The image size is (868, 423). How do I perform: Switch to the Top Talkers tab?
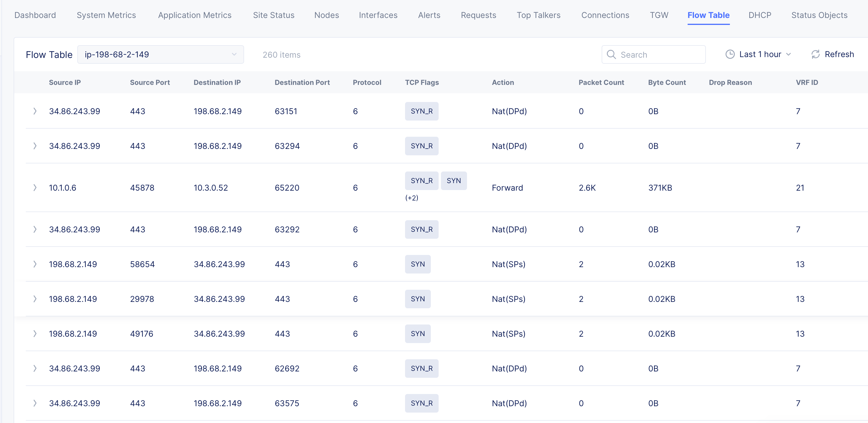tap(538, 15)
